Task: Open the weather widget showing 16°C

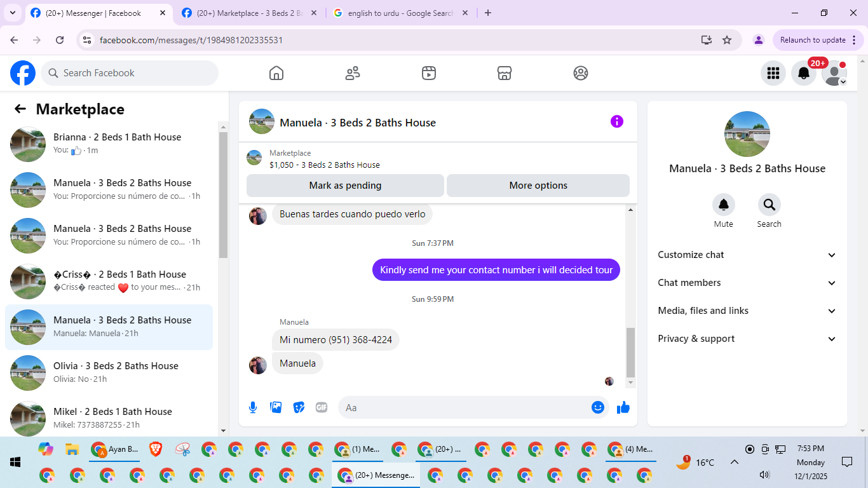Action: click(695, 462)
